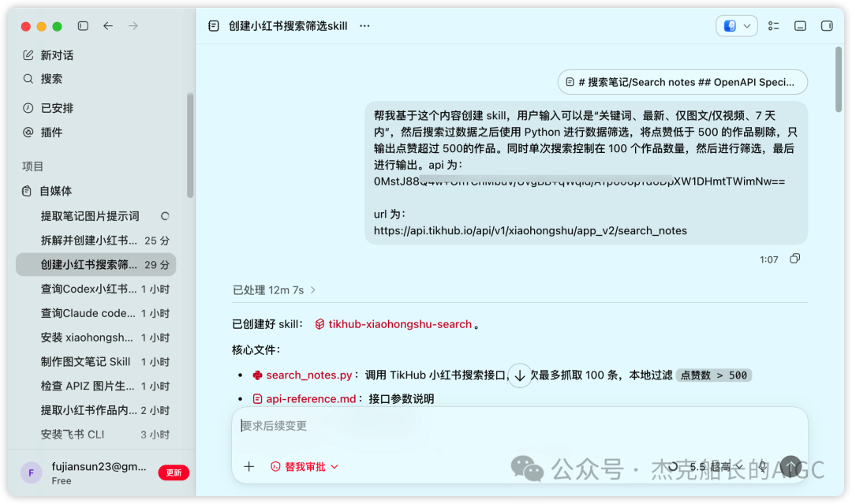Screen dimensions: 852x504
Task: Open the Finder app dropdown in header
Action: click(737, 25)
